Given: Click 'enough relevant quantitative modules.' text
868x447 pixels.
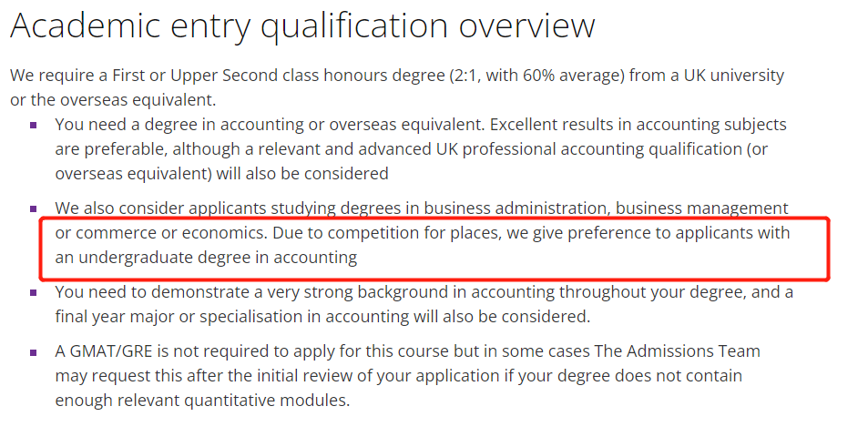Looking at the screenshot, I should 202,401.
